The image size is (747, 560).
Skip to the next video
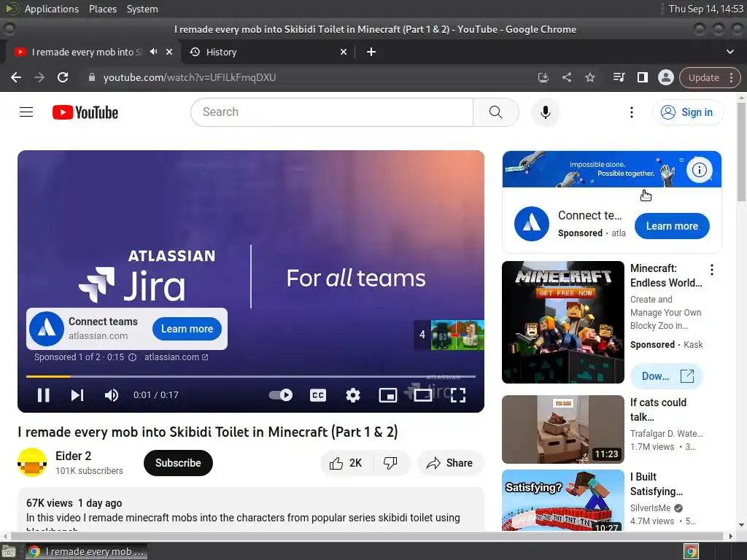coord(77,395)
